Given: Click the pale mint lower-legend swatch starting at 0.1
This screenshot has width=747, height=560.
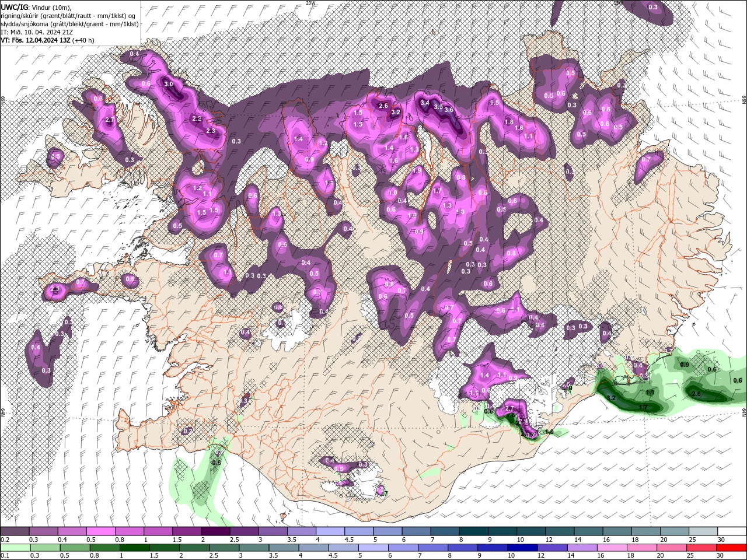Looking at the screenshot, I should pyautogui.click(x=15, y=548).
